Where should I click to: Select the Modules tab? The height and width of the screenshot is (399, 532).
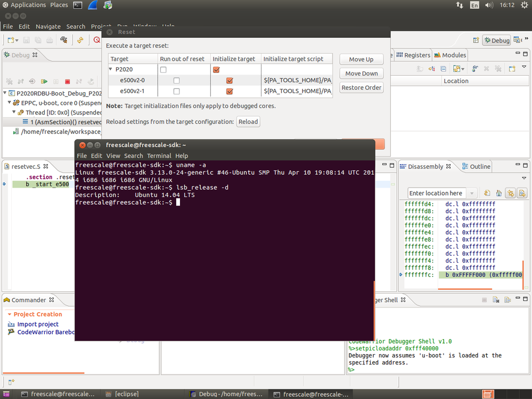[x=450, y=55]
